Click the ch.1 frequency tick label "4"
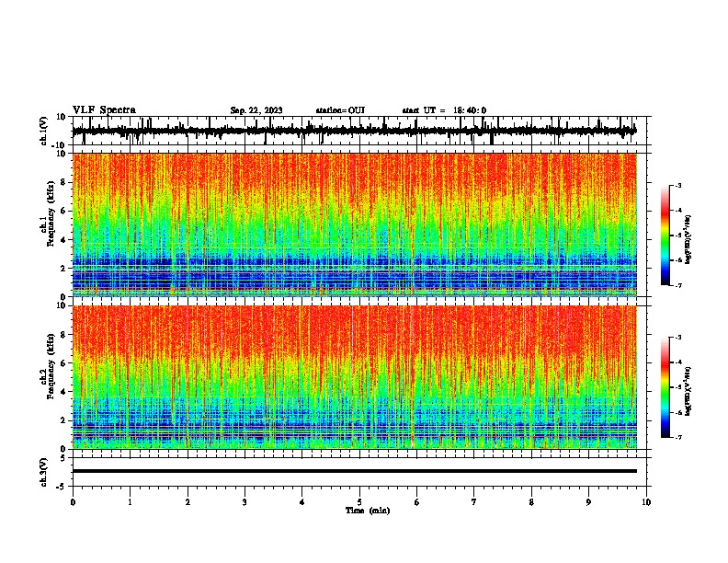Image resolution: width=728 pixels, height=563 pixels. pyautogui.click(x=63, y=240)
